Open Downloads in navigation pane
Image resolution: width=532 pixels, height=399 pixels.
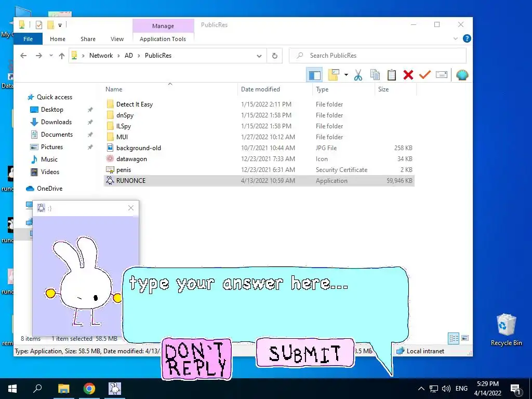point(56,122)
